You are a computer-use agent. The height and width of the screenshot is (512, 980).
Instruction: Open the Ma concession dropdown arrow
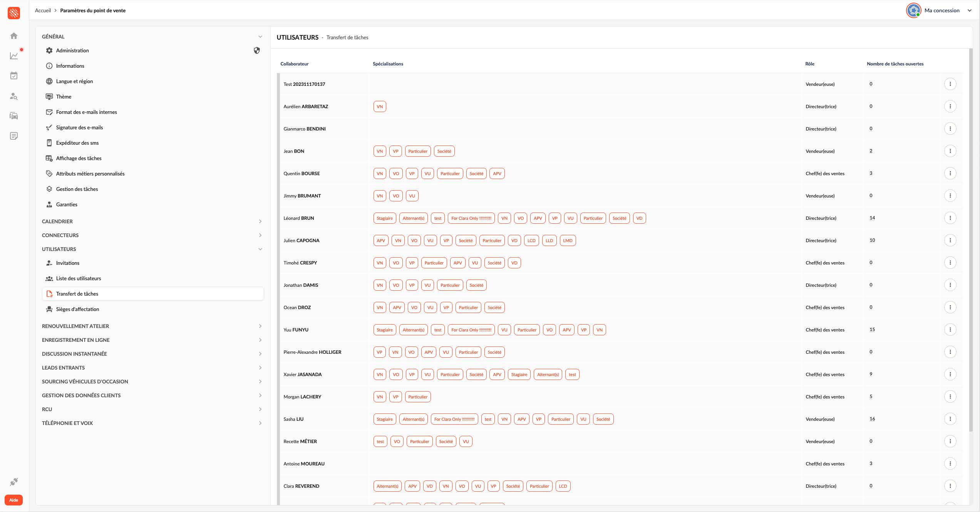click(970, 10)
